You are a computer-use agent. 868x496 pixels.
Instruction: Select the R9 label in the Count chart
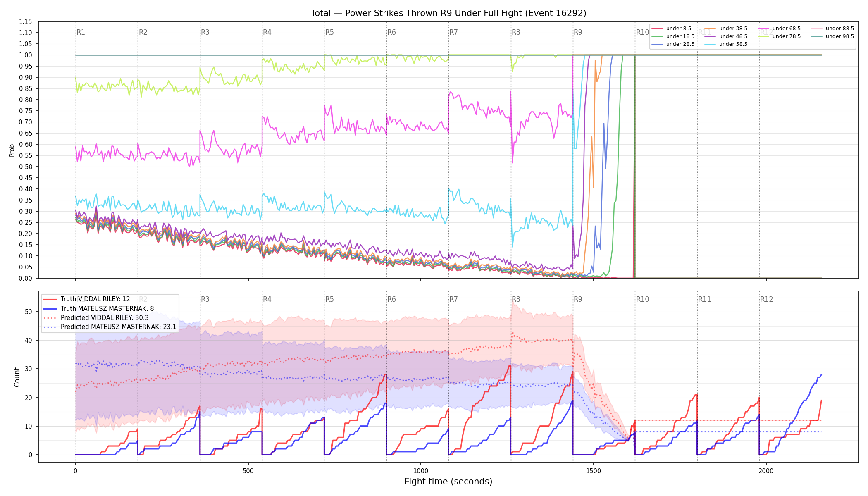578,299
